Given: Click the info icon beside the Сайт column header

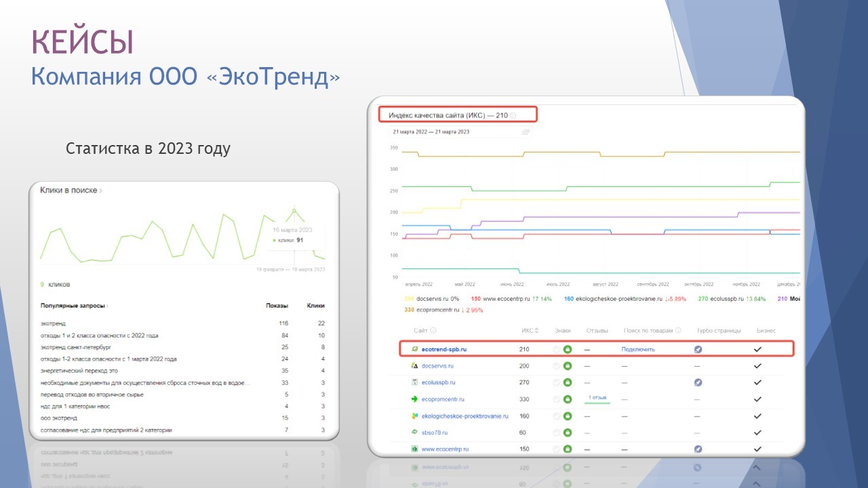Looking at the screenshot, I should pyautogui.click(x=433, y=331).
